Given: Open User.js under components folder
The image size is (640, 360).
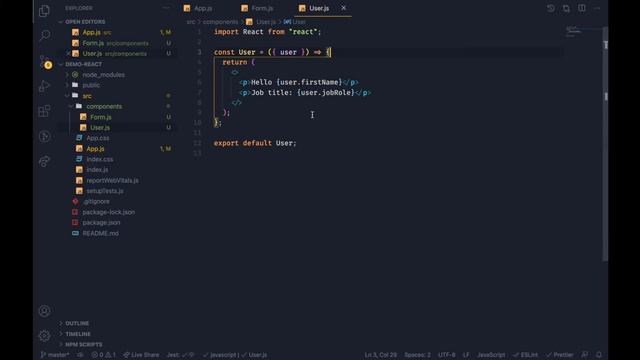Looking at the screenshot, I should 100,128.
